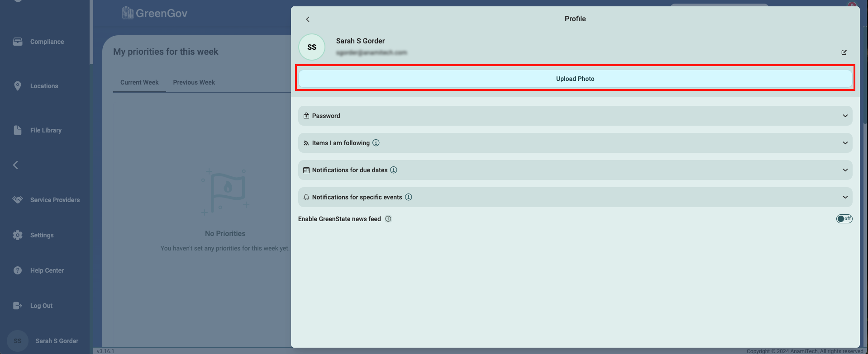868x354 pixels.
Task: Click the File Library document icon
Action: pos(18,130)
